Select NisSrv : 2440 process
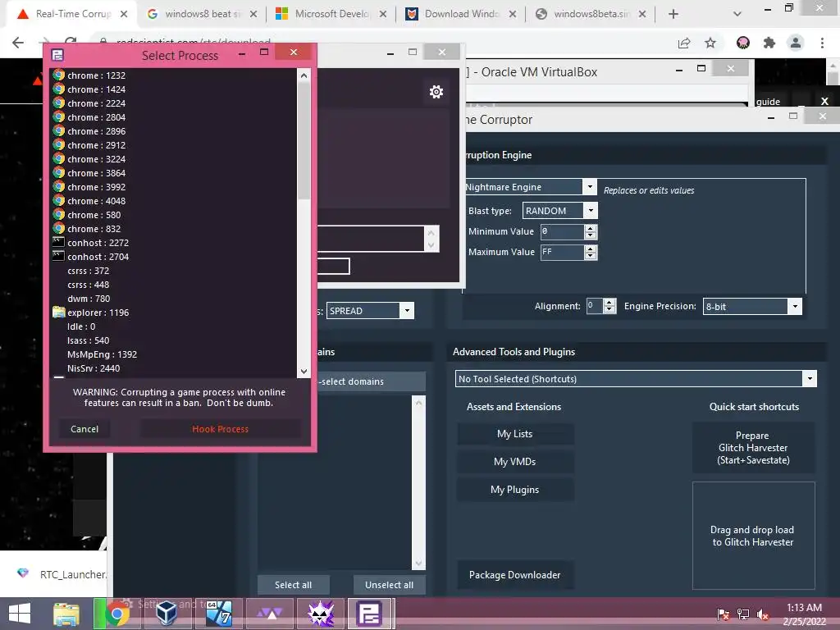 pyautogui.click(x=94, y=368)
